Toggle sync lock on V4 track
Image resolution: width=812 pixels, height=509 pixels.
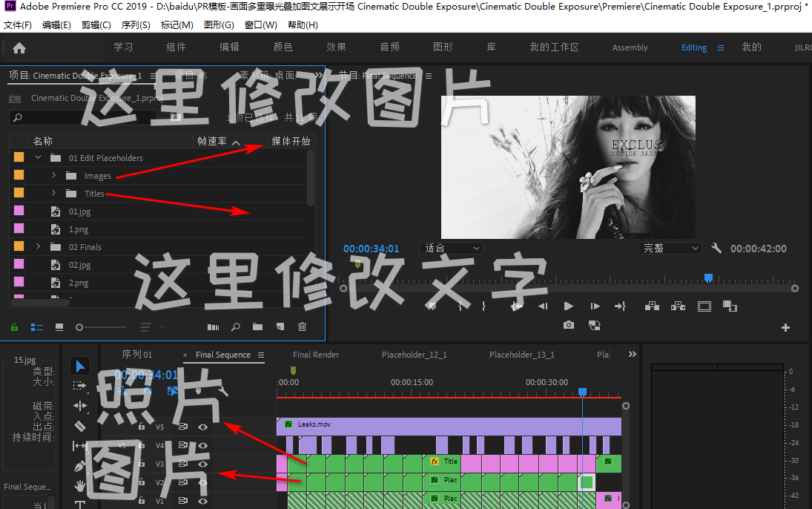point(183,445)
